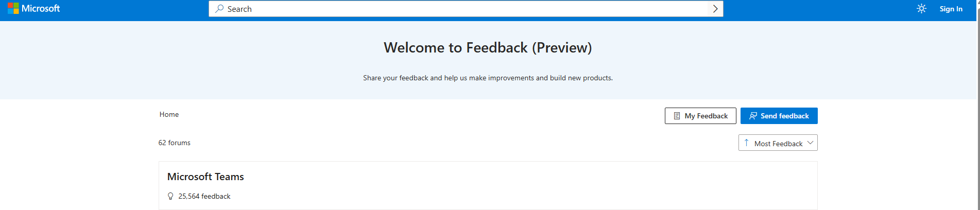Click the lightbulb icon beside 25,564 feedback
980x210 pixels.
(170, 196)
